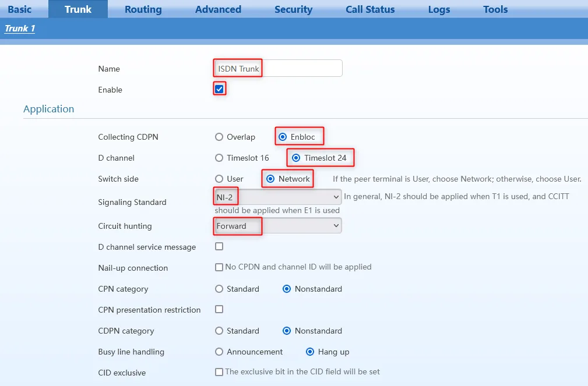The width and height of the screenshot is (588, 386).
Task: Select Standard for CPN category
Action: 219,289
